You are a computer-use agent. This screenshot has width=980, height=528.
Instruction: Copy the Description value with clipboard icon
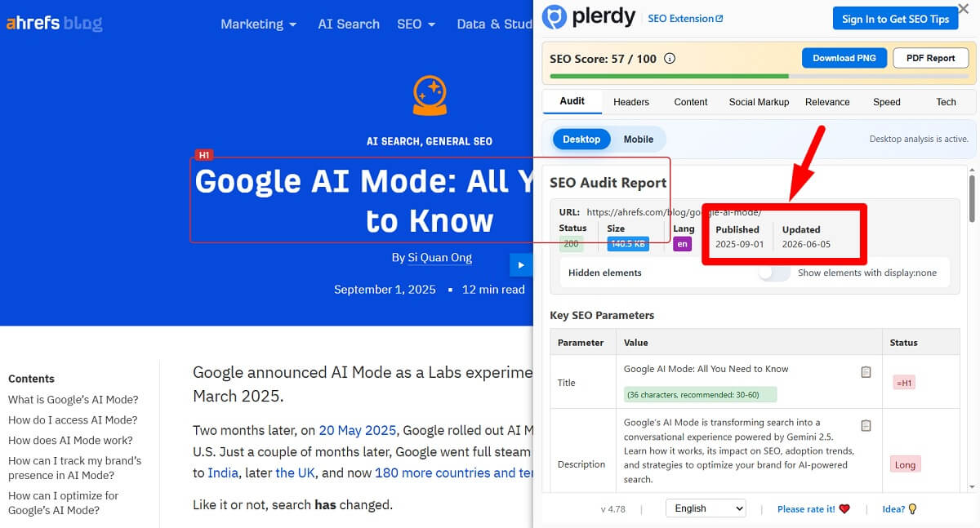click(x=866, y=426)
